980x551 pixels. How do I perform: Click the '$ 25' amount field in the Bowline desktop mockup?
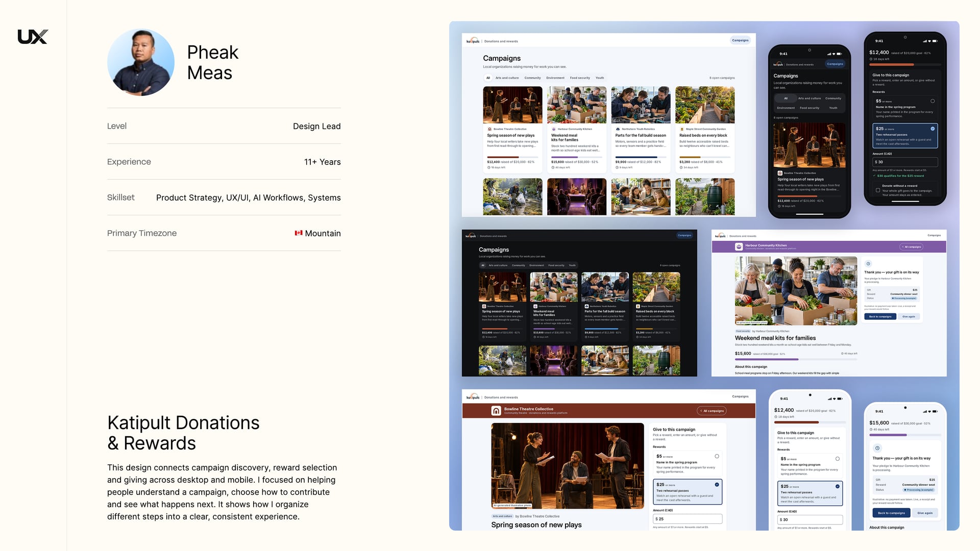[688, 519]
